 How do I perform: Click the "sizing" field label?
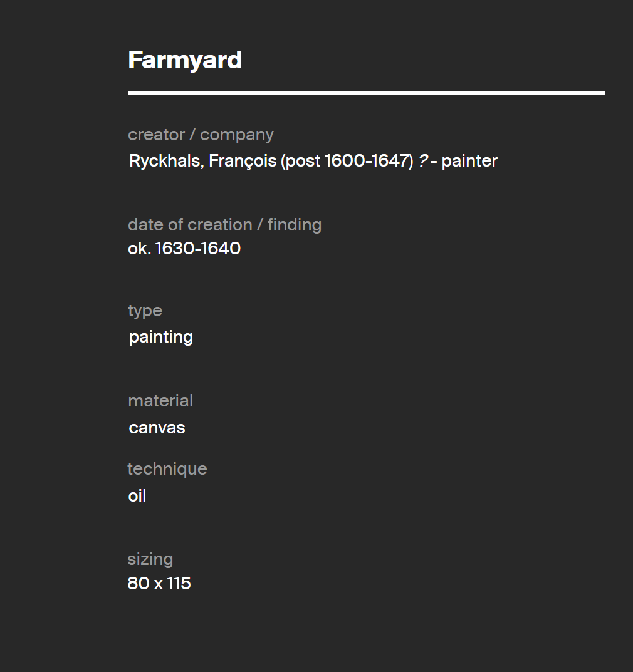tap(150, 560)
